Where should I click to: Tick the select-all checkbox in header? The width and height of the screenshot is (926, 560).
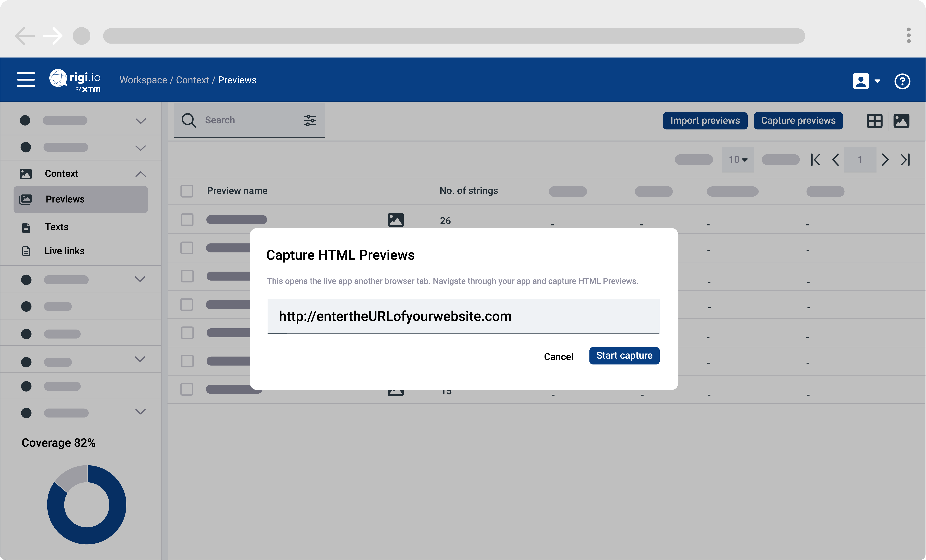pyautogui.click(x=187, y=191)
